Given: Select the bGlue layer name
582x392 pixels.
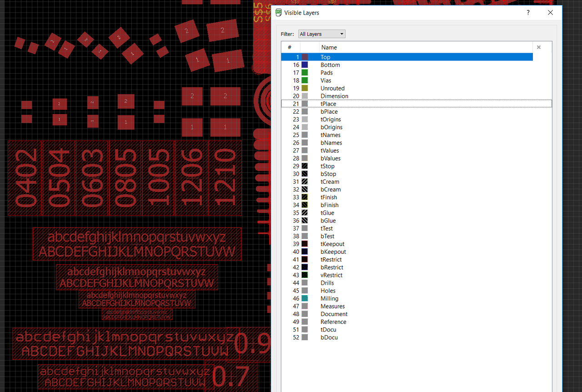Looking at the screenshot, I should tap(328, 221).
